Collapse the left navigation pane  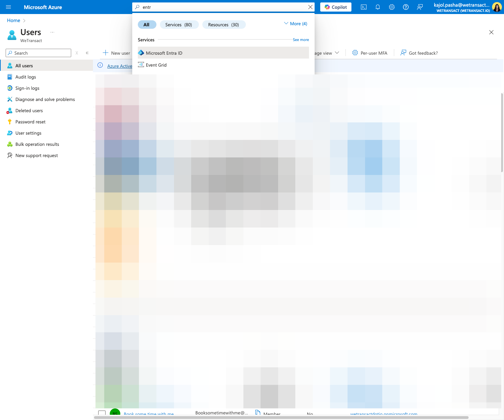87,53
